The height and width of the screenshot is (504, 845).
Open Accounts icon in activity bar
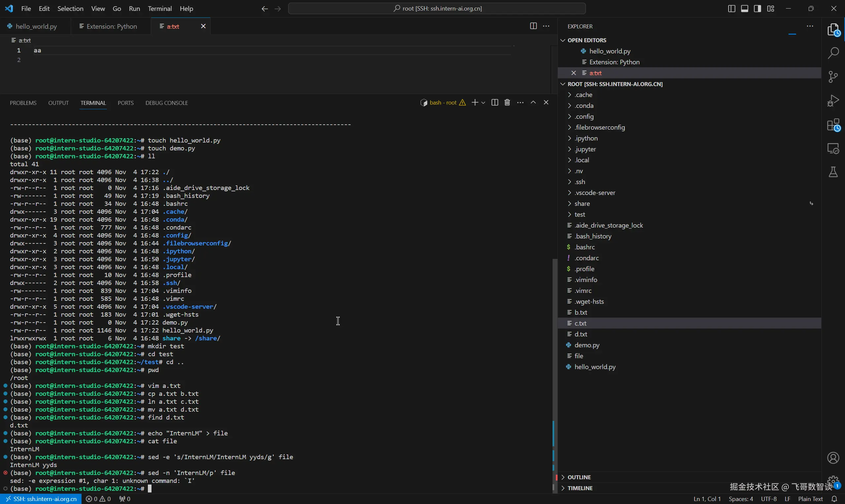point(833,458)
